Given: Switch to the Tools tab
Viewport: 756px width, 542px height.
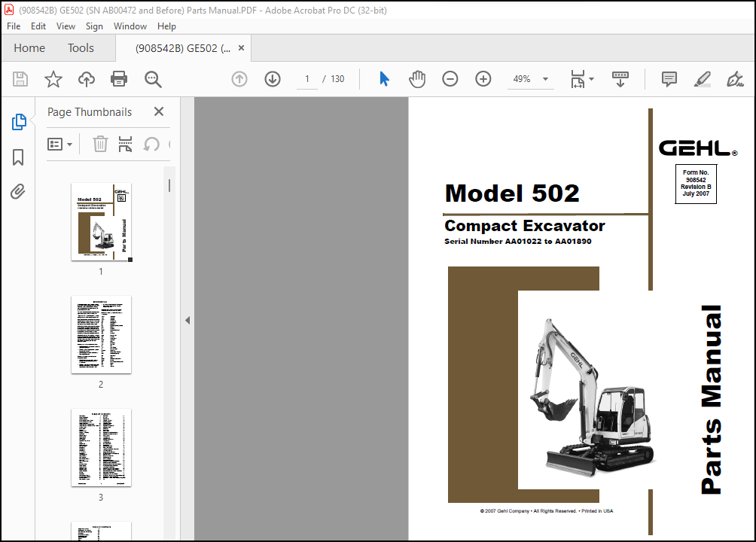Looking at the screenshot, I should 81,47.
